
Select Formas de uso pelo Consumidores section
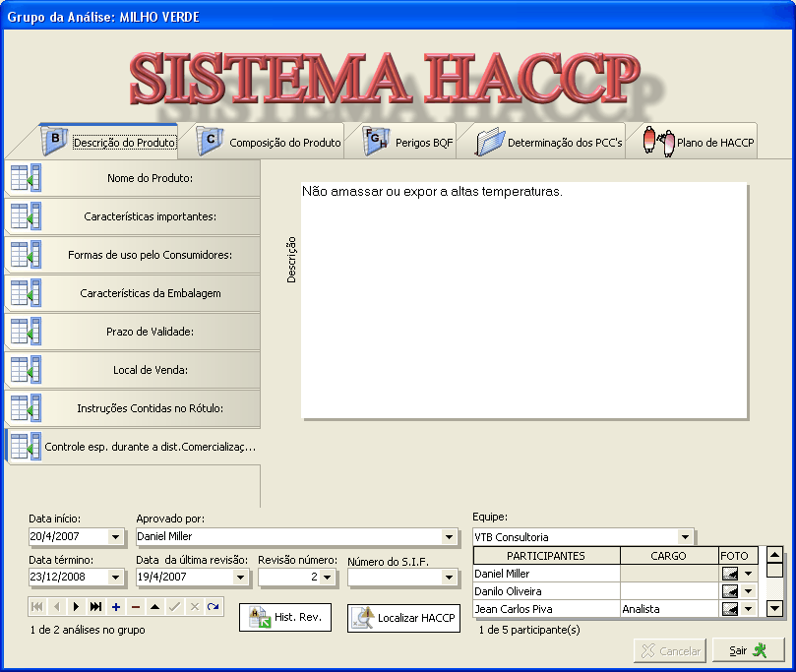click(133, 255)
